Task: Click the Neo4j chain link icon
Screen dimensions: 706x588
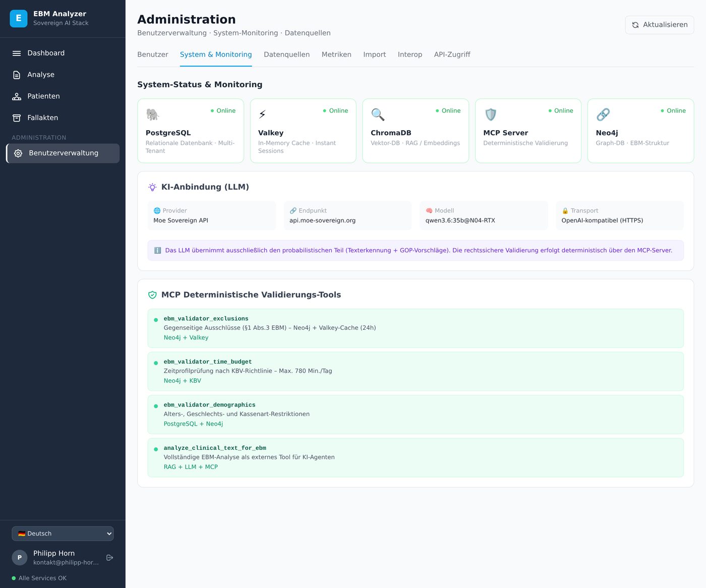Action: click(x=603, y=114)
